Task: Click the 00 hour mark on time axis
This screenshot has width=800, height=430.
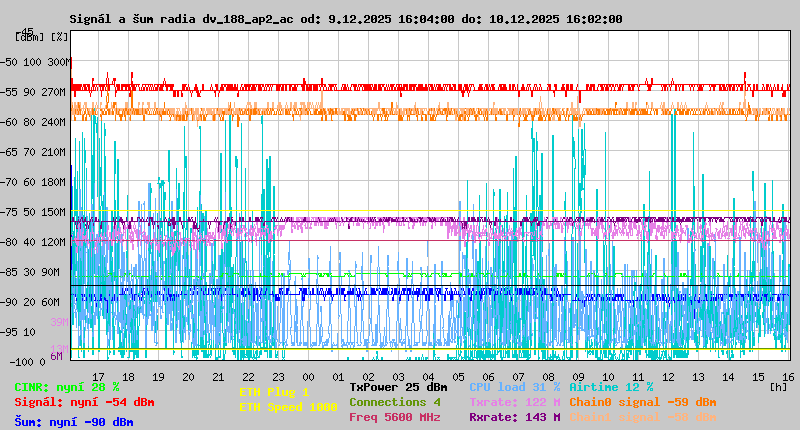Action: pos(308,376)
